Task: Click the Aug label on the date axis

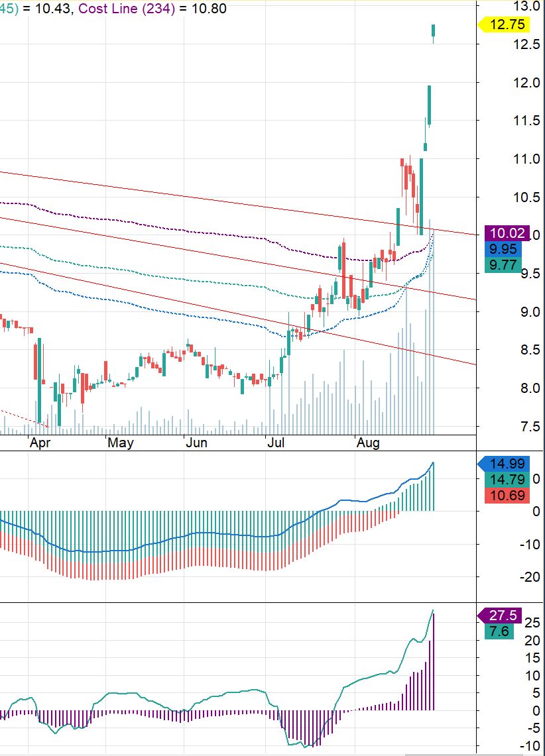Action: pos(368,443)
